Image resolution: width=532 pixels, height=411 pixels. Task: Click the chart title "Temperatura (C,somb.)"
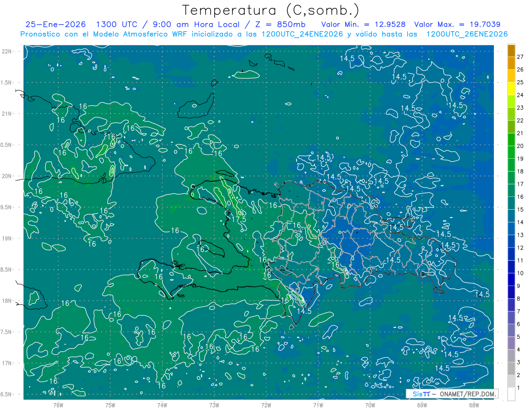pyautogui.click(x=270, y=10)
